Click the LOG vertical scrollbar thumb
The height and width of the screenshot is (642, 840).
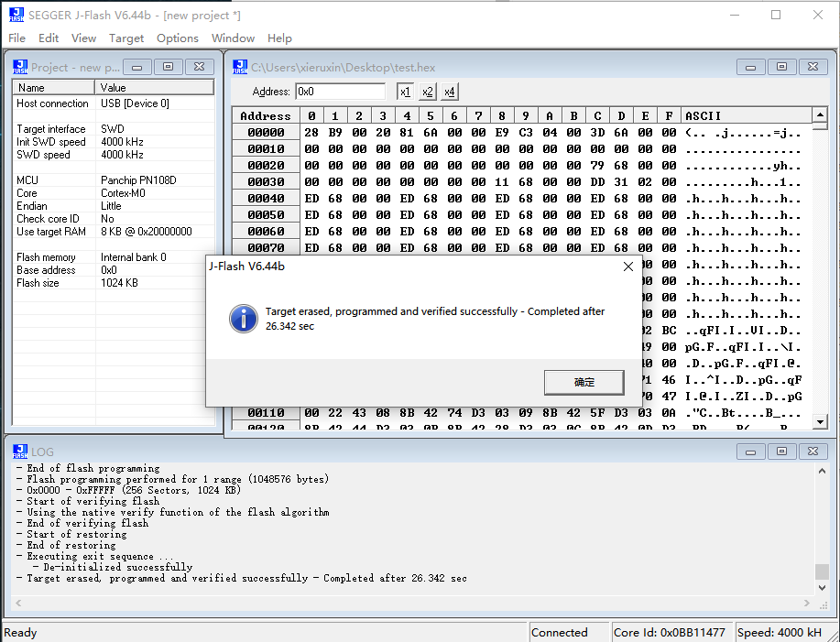coord(822,571)
